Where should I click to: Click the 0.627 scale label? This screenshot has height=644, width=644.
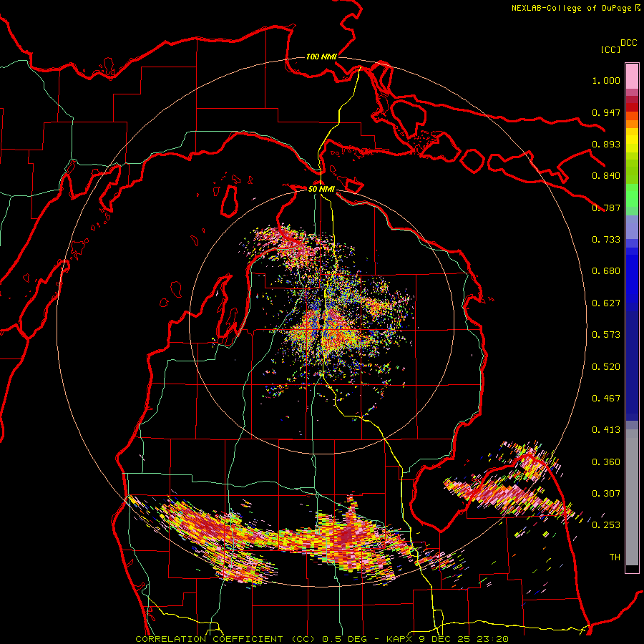click(x=606, y=303)
